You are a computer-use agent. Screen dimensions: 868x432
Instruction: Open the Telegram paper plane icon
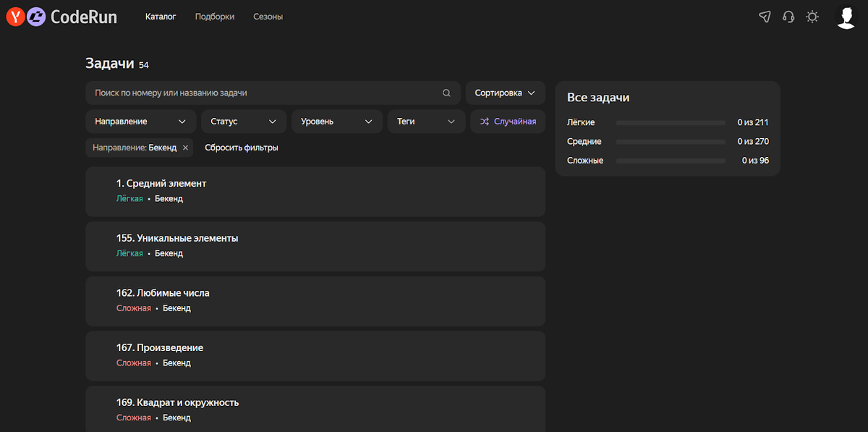coord(765,17)
